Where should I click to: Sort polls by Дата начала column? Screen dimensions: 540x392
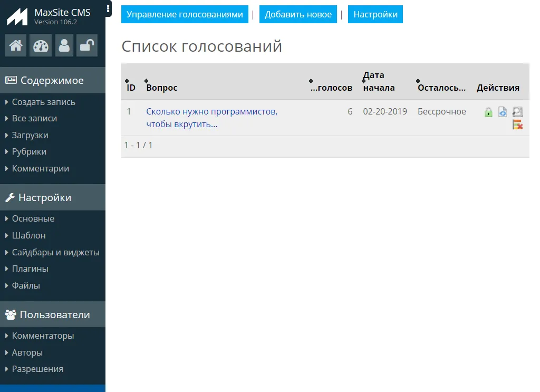(x=378, y=81)
